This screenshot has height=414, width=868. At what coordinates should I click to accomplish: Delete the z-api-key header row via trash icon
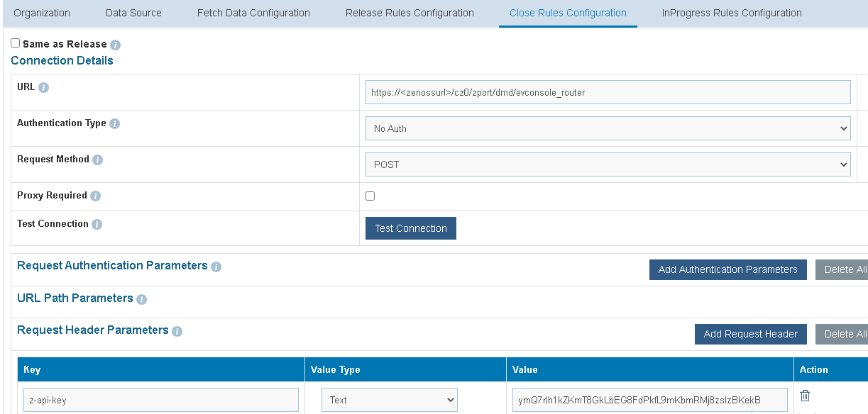805,396
